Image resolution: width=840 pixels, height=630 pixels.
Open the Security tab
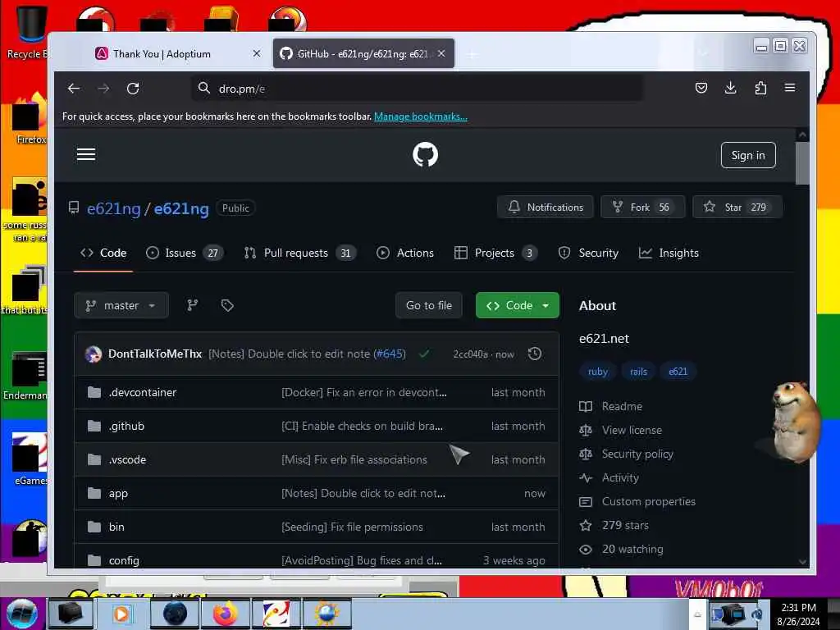(x=588, y=253)
